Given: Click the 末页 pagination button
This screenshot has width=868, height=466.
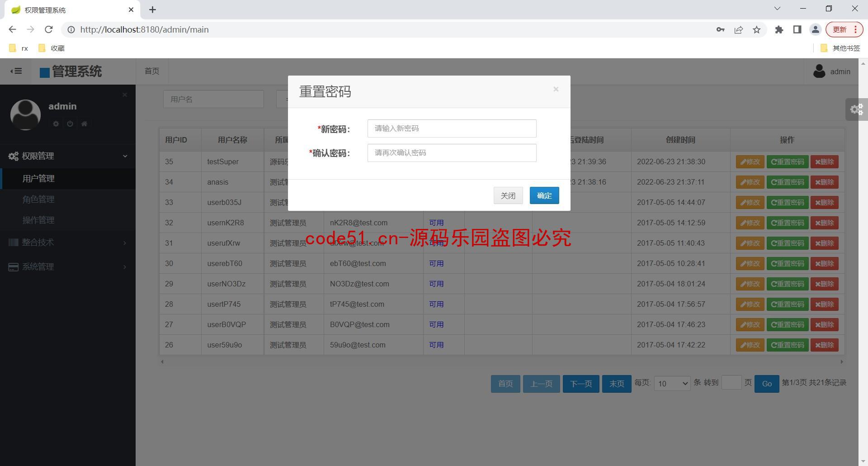Looking at the screenshot, I should point(617,384).
